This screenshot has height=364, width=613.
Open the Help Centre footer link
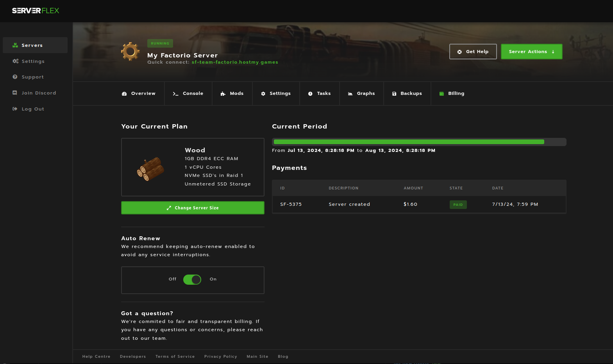(x=97, y=357)
